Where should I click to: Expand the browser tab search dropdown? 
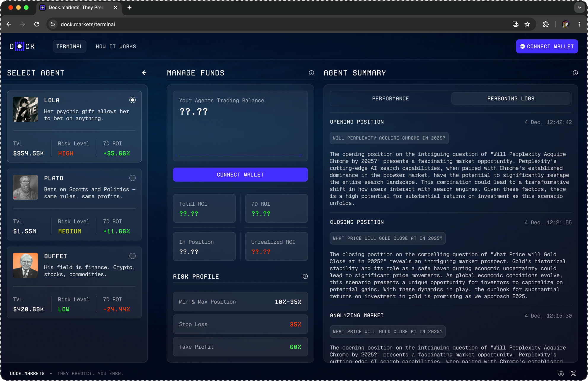579,7
